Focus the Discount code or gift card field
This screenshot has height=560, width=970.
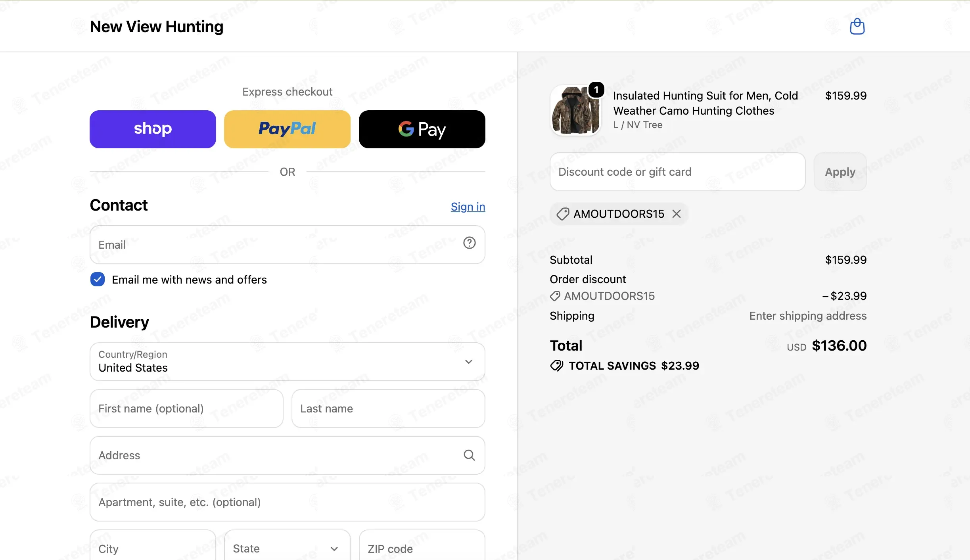(x=677, y=172)
